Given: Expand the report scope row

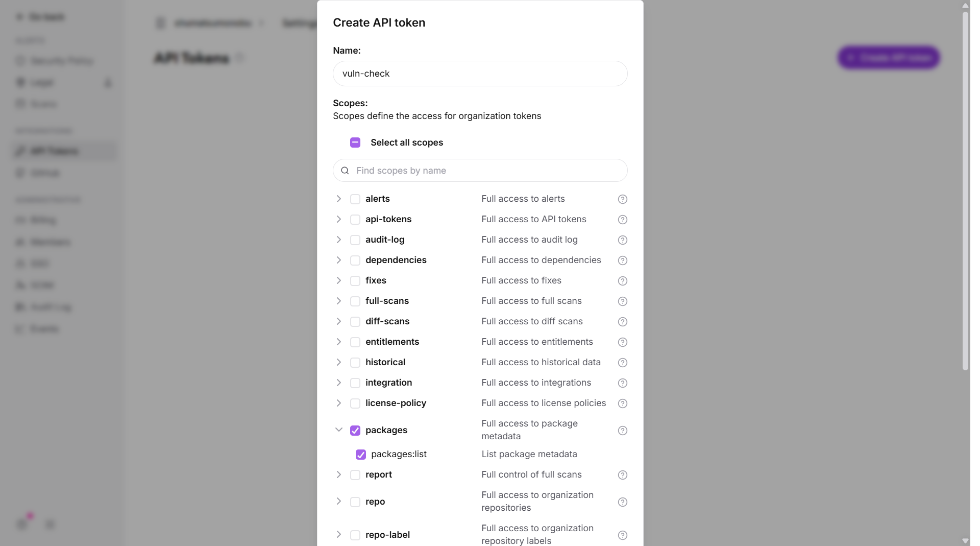Looking at the screenshot, I should 338,474.
